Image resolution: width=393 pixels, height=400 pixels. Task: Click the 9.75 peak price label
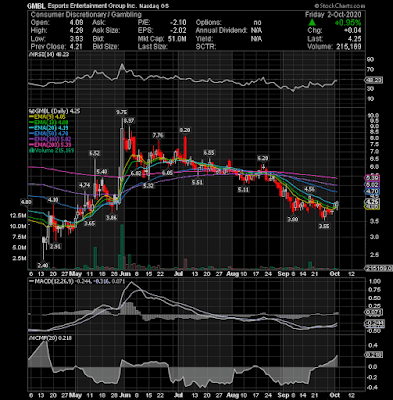pos(121,112)
